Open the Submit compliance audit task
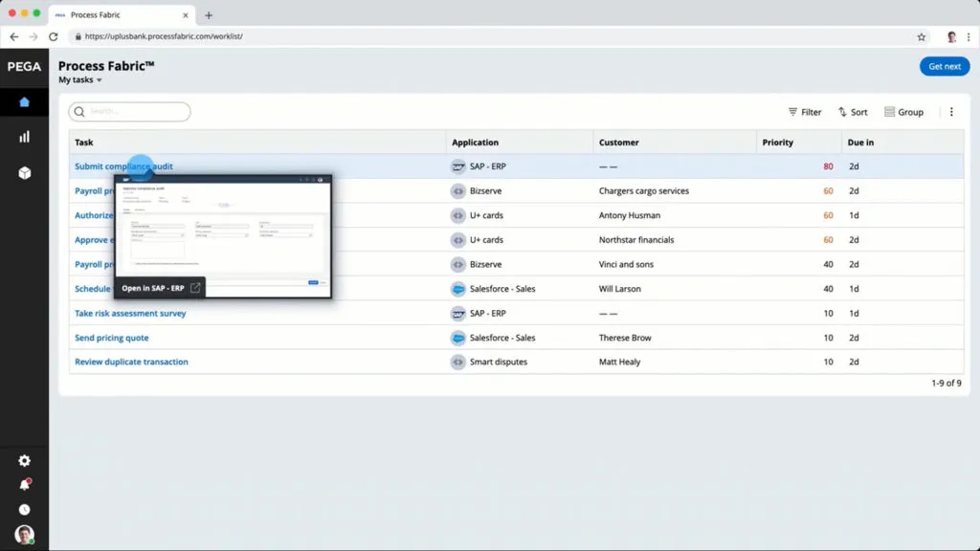Image resolution: width=980 pixels, height=551 pixels. (x=123, y=166)
